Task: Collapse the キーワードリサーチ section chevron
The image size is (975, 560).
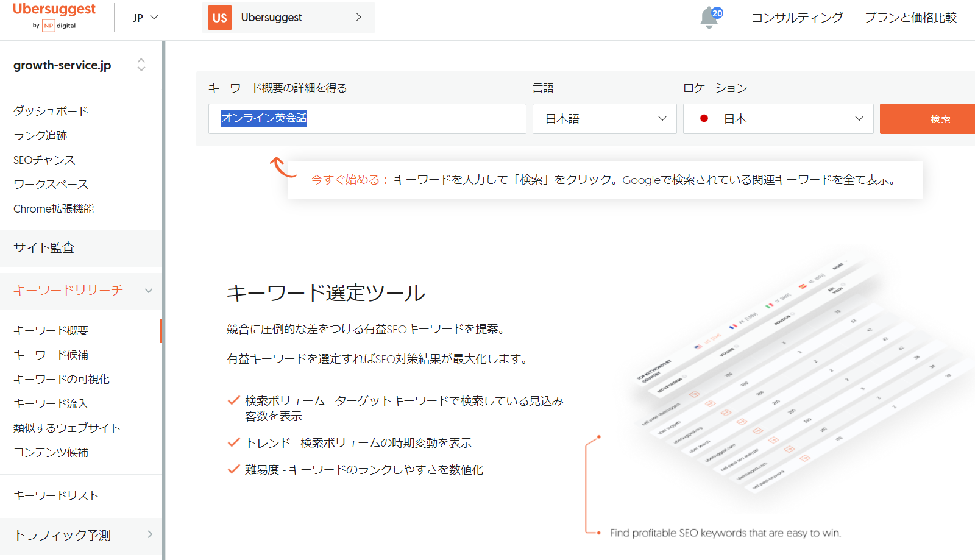Action: click(x=149, y=291)
